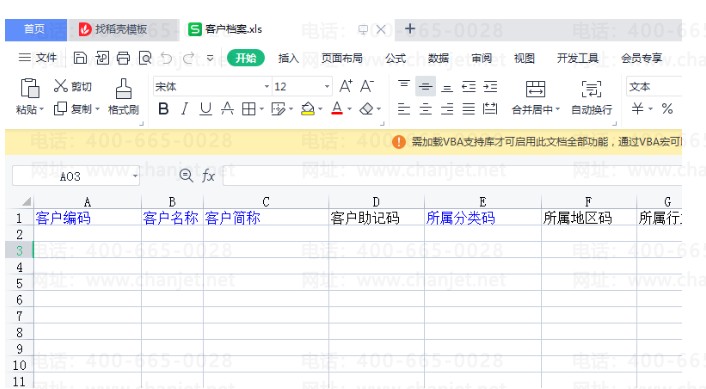Click the Copy icon

tap(60, 109)
